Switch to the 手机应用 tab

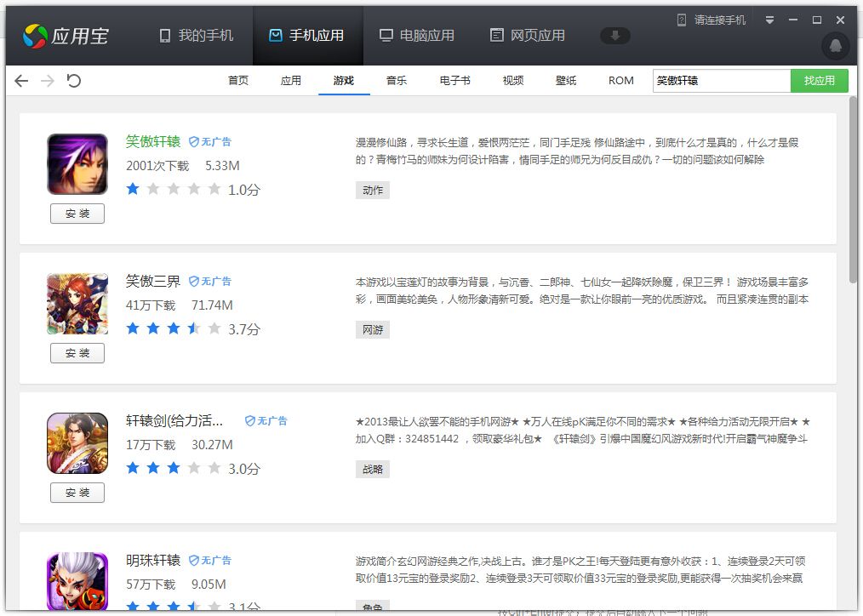pos(307,36)
